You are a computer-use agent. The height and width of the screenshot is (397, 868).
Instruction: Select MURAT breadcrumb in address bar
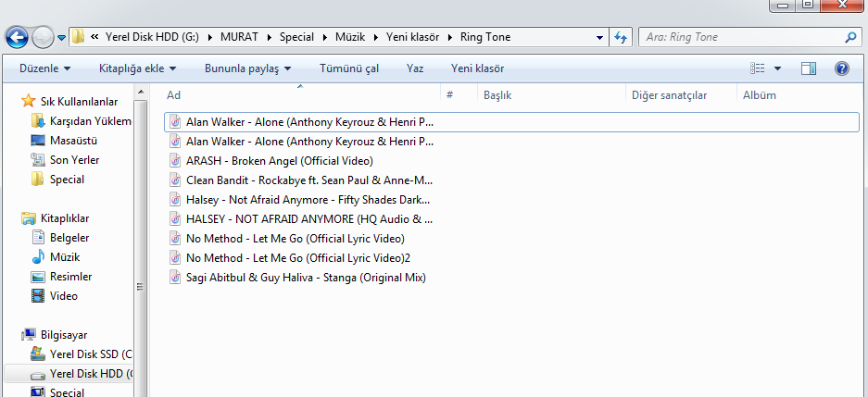tap(240, 37)
